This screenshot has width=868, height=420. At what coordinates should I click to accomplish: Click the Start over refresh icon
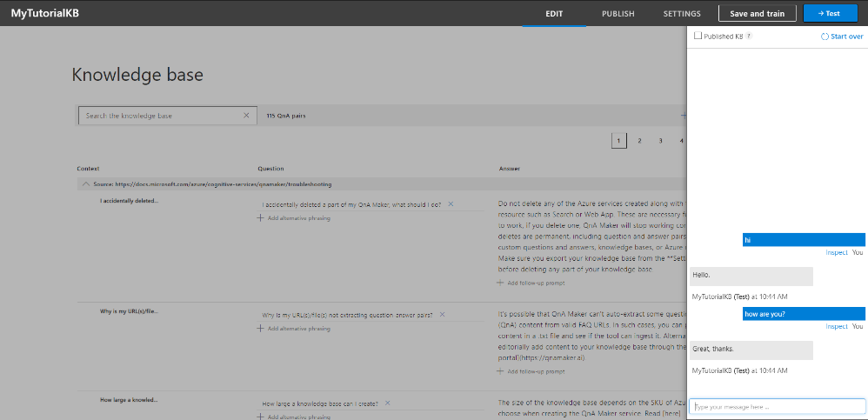[x=825, y=37]
